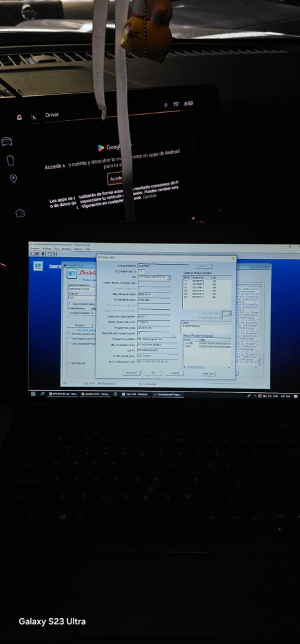Viewport: 300px width, 644px height.
Task: Tap the phone icon on car sidebar
Action: tap(10, 160)
